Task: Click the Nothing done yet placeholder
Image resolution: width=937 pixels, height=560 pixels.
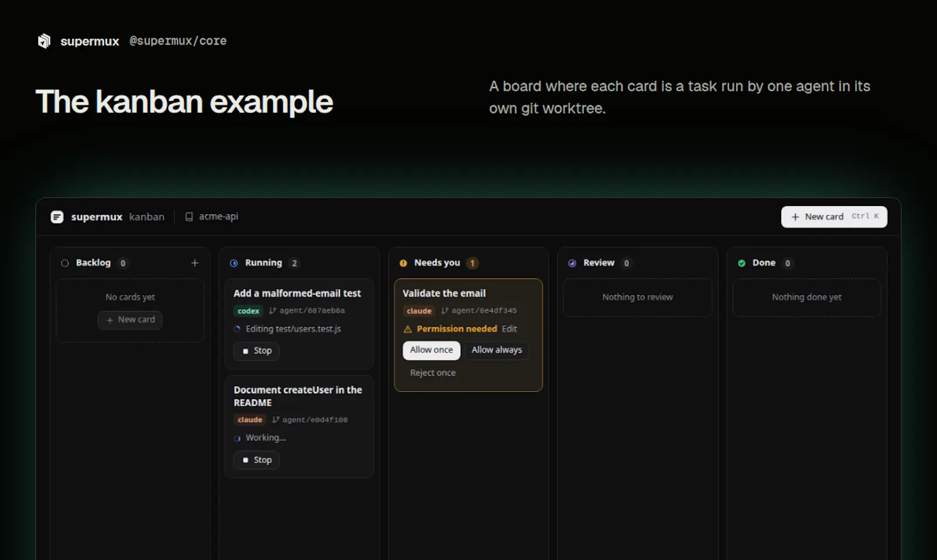Action: pos(806,297)
